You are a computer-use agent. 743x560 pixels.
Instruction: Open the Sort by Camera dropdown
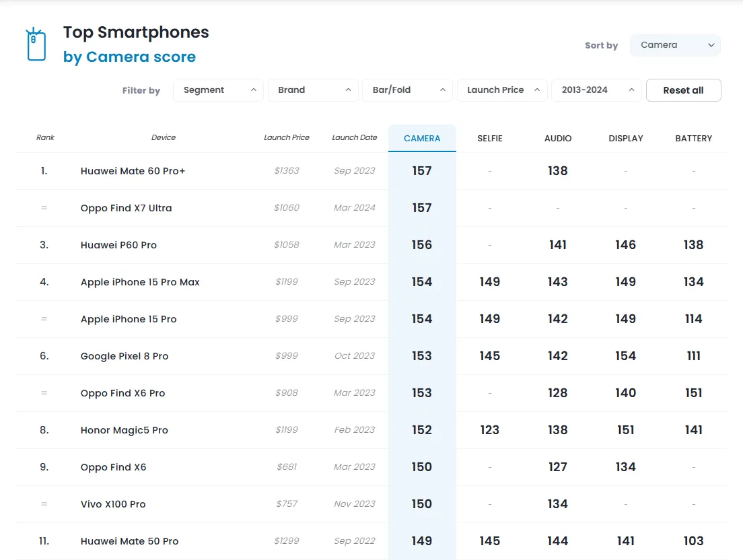tap(675, 45)
